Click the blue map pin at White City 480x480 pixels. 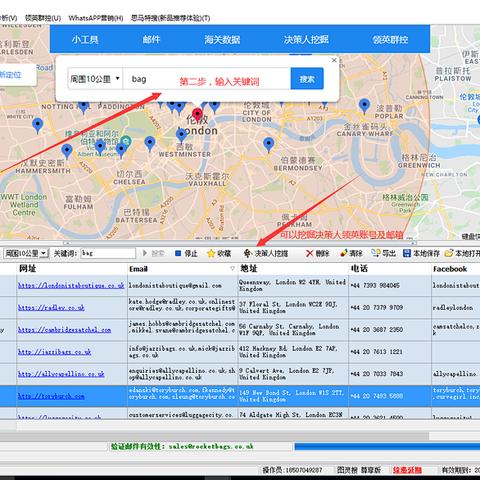38,126
